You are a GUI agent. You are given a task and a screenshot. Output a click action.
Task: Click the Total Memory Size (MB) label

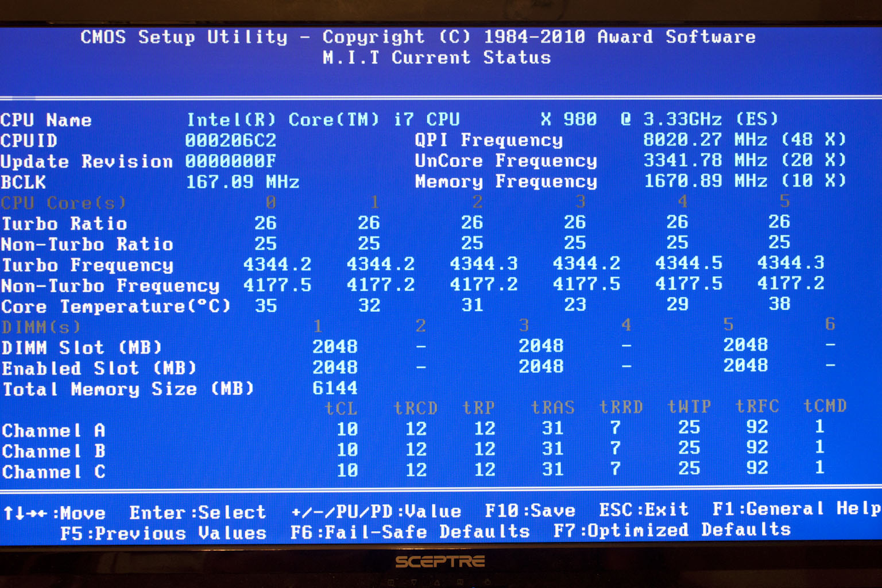128,389
